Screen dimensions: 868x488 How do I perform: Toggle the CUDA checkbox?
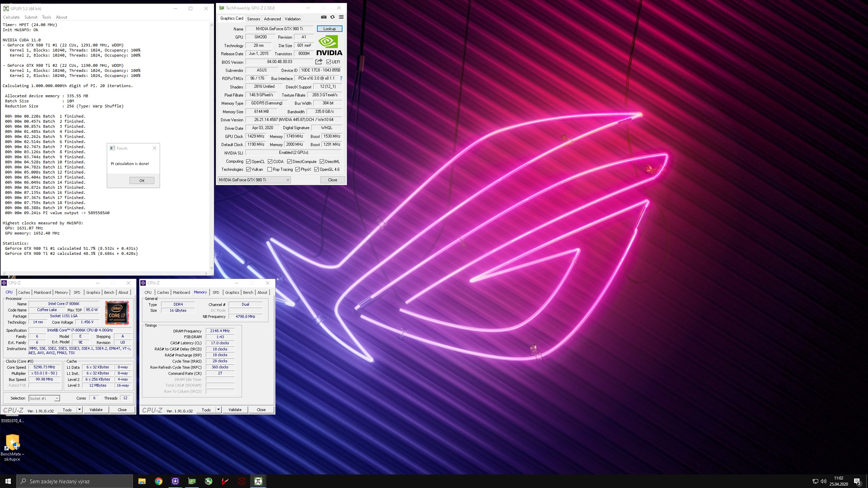[270, 161]
